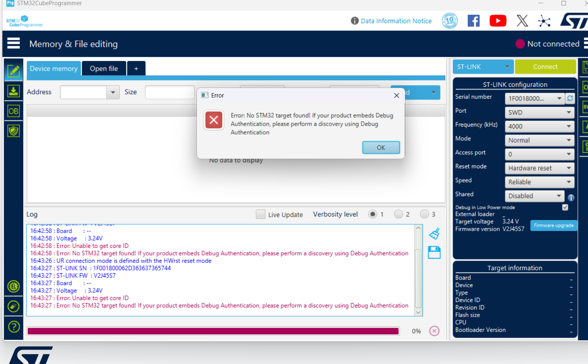Add a new tab with plus
588x364 pixels.
(136, 68)
